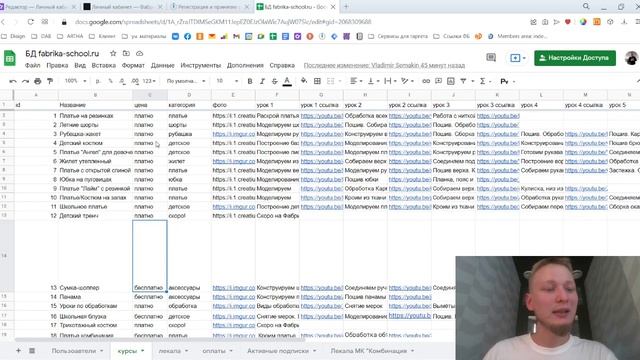Open a new browser tab

click(346, 7)
